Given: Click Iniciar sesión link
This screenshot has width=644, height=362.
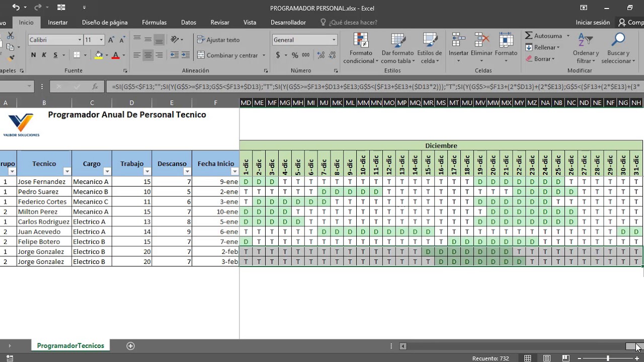Looking at the screenshot, I should coord(593,22).
